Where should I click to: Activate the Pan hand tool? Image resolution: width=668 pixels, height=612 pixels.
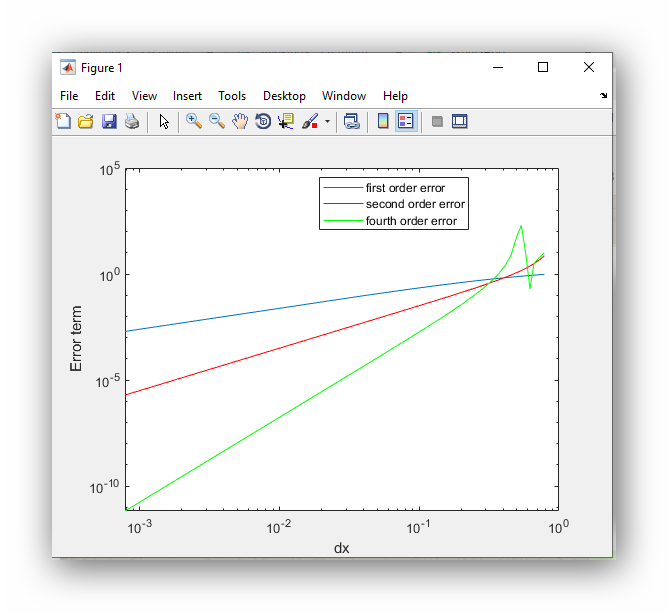[x=240, y=122]
